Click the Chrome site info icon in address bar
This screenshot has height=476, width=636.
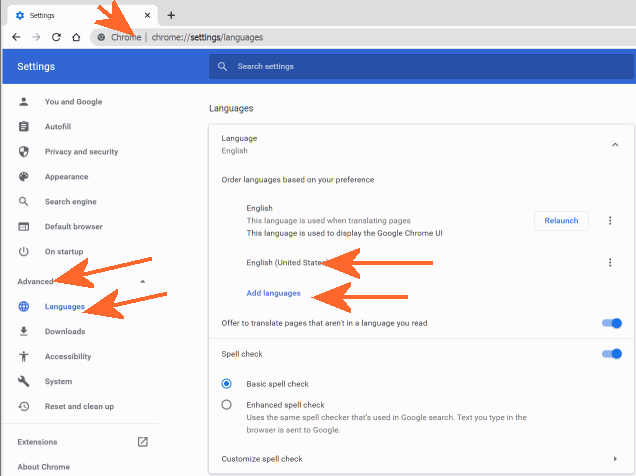pyautogui.click(x=101, y=37)
